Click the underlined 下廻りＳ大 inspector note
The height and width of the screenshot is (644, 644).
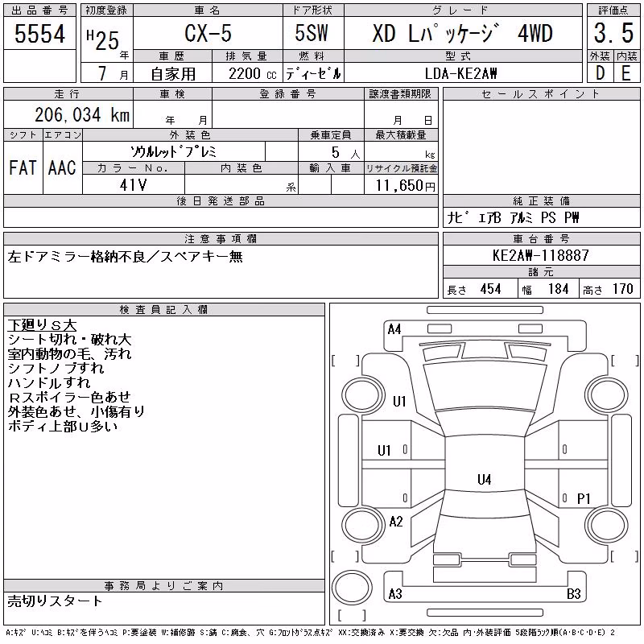click(x=42, y=325)
